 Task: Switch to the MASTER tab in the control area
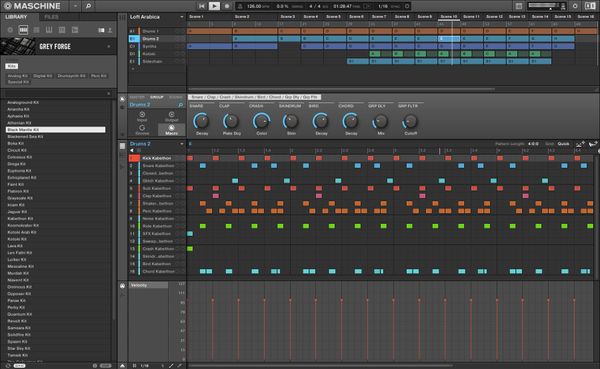[x=137, y=97]
